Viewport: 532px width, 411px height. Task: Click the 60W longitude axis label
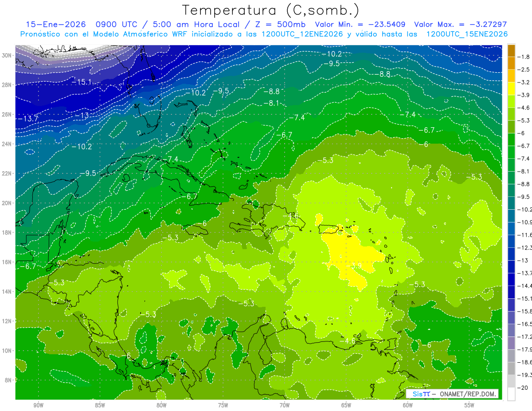pos(408,405)
